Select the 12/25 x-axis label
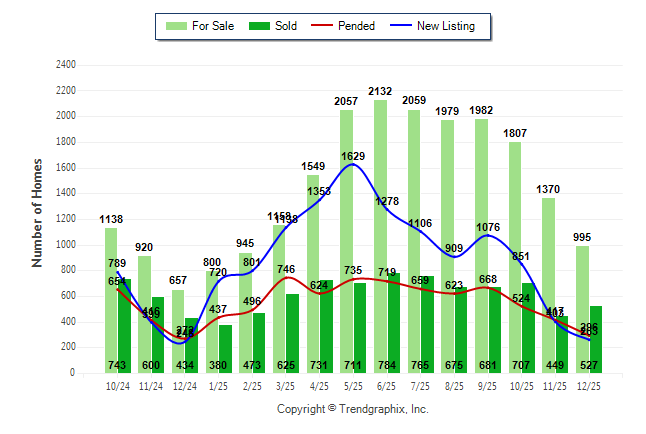Viewport: 646px width, 434px height. point(589,385)
